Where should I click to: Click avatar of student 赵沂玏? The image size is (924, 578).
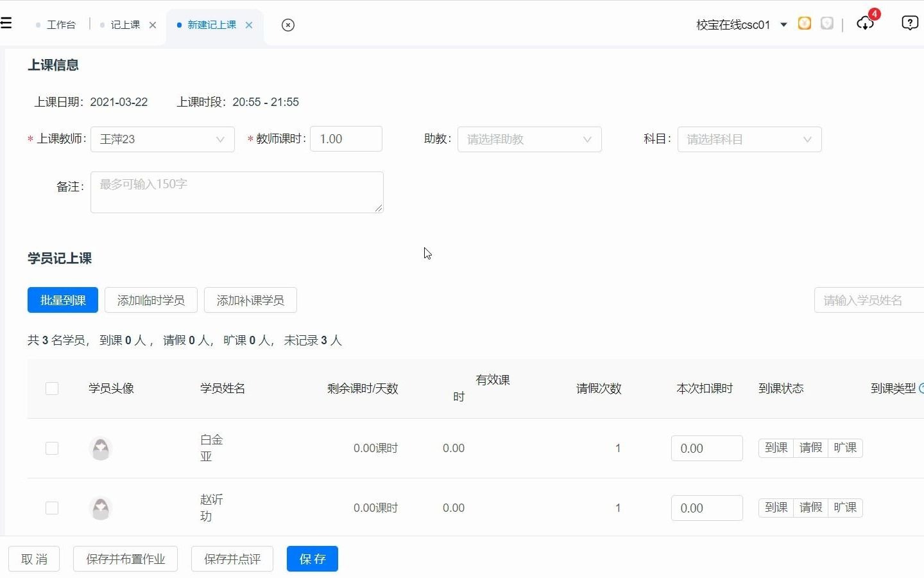[101, 508]
